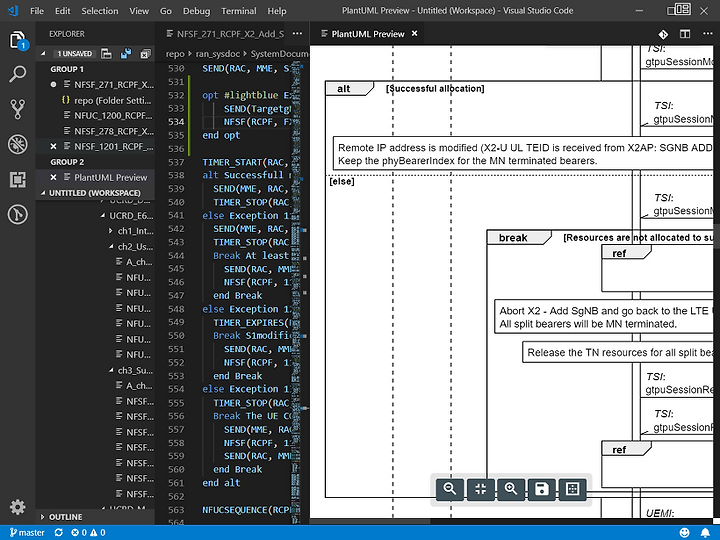Click the vertical scrollbar of the preview

(716, 236)
